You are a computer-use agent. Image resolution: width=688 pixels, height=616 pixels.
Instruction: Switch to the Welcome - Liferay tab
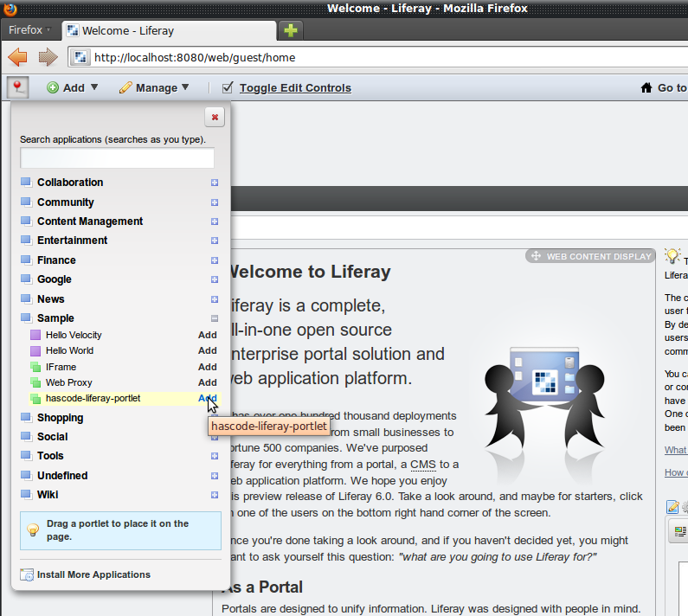click(x=170, y=30)
